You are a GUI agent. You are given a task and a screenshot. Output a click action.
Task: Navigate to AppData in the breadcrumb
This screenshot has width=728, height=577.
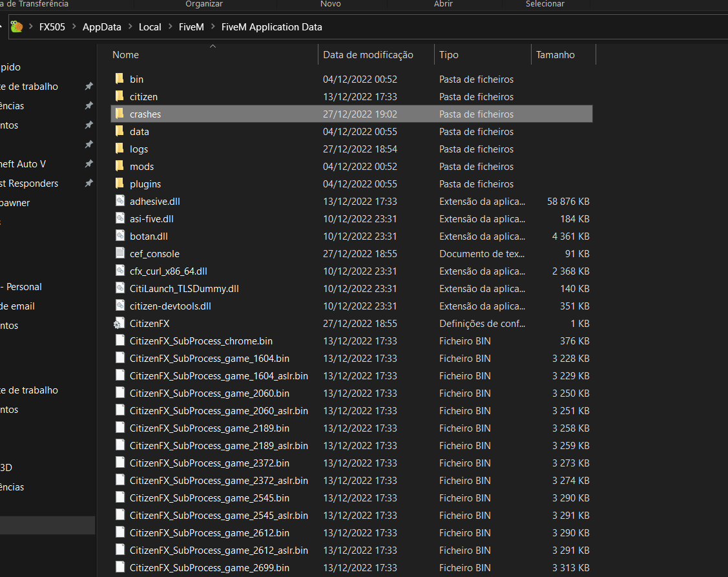coord(101,27)
